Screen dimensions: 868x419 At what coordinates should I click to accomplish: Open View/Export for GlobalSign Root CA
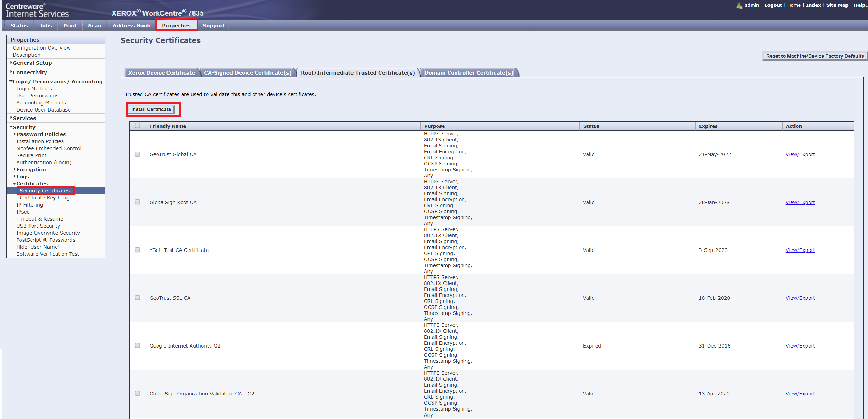(x=800, y=202)
